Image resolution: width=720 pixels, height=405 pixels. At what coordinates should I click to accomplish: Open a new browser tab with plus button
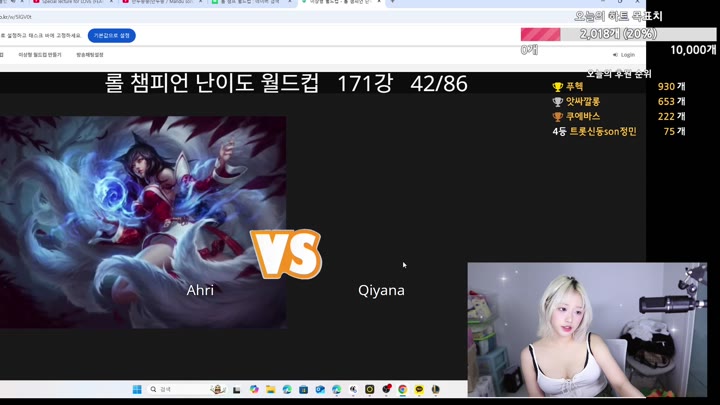[392, 2]
